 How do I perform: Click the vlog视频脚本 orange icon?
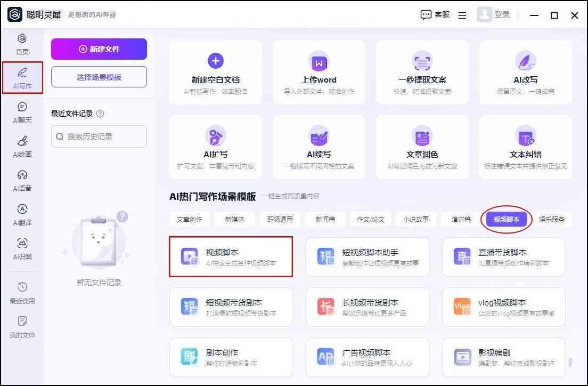(462, 307)
